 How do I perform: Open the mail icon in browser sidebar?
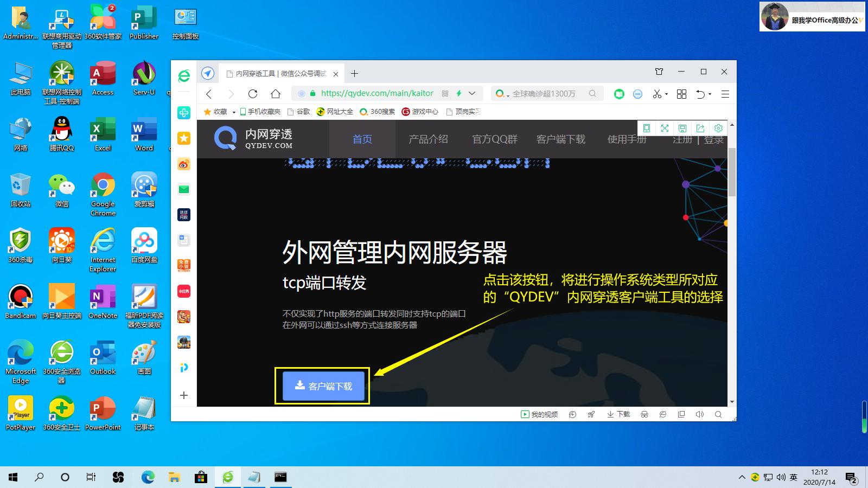(183, 190)
